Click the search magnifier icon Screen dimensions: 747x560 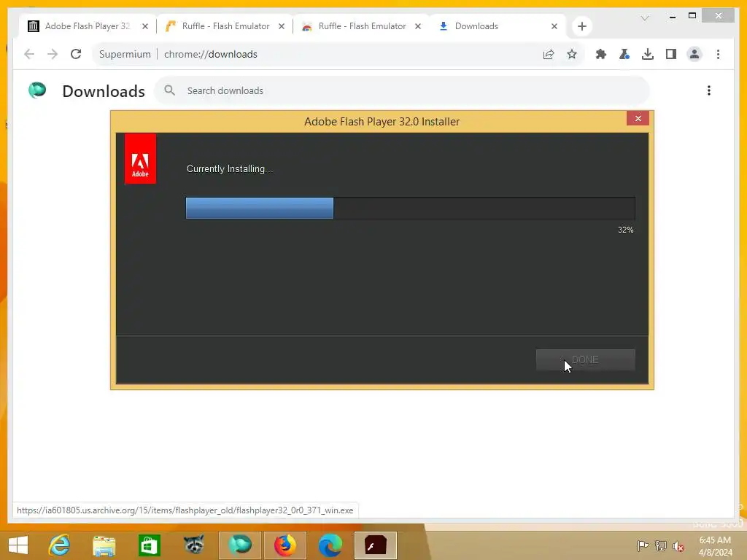[x=169, y=90]
